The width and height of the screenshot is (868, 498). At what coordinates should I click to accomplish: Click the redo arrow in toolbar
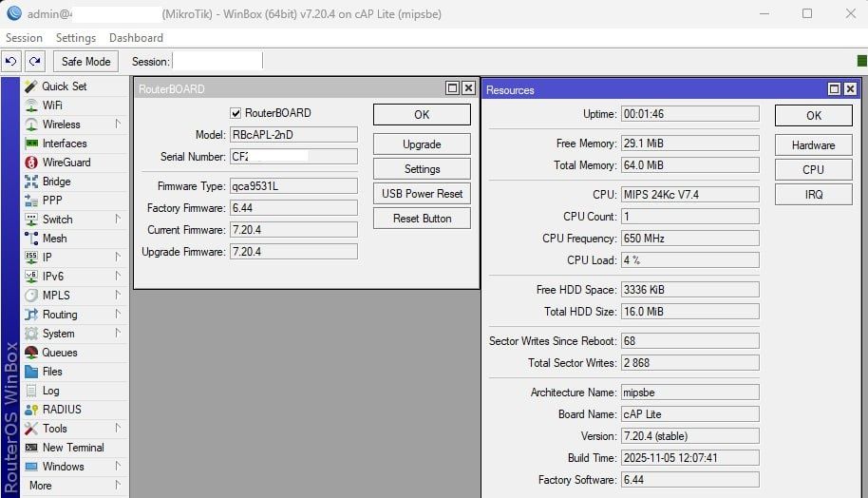pyautogui.click(x=35, y=61)
